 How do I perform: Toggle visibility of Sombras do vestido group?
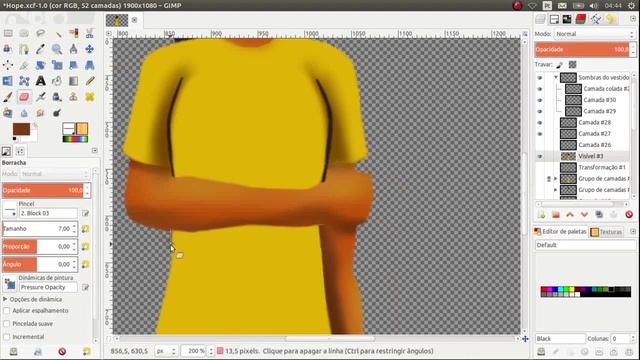tap(540, 78)
